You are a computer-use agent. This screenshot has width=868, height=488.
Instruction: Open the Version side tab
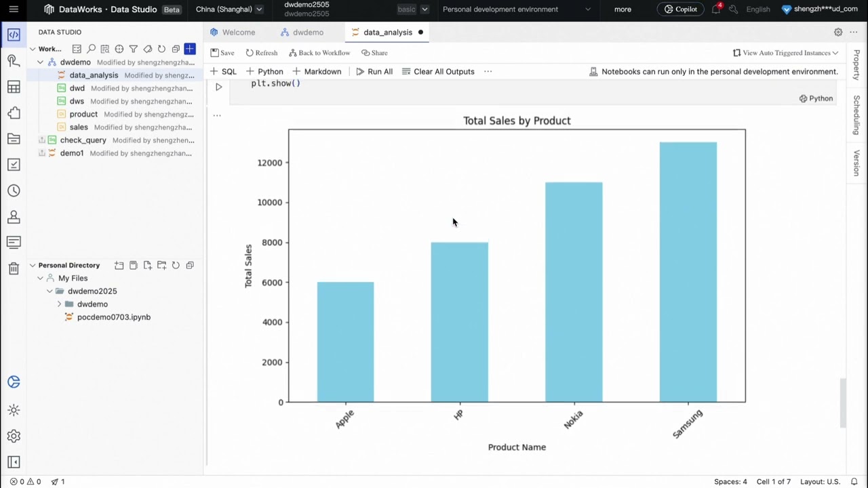[x=856, y=163]
